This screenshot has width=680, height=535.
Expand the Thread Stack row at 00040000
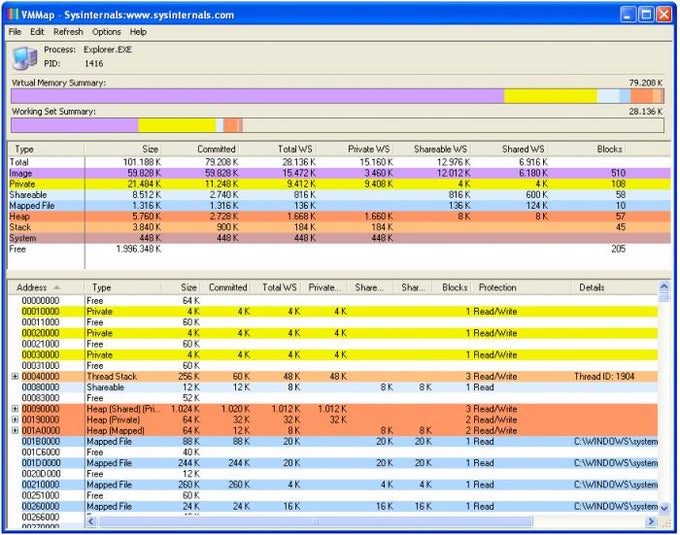click(x=15, y=376)
